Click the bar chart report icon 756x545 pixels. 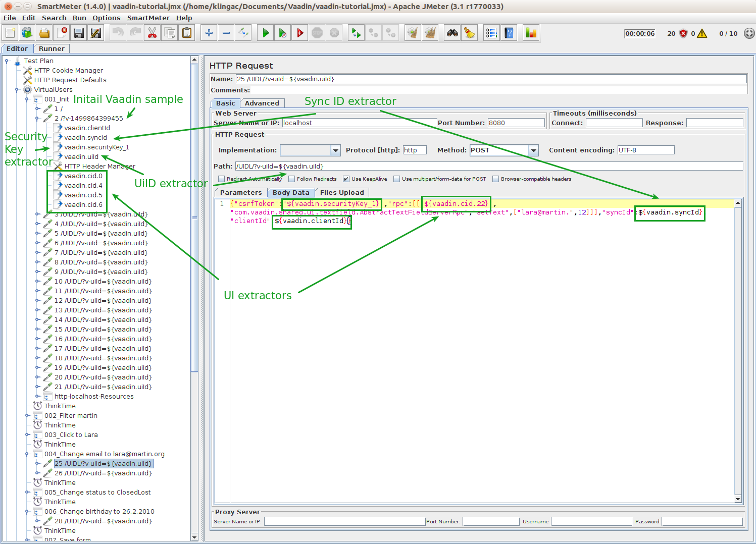point(531,33)
